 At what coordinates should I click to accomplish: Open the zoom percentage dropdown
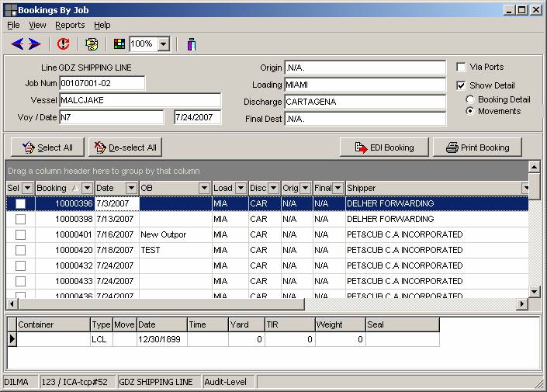pyautogui.click(x=163, y=44)
